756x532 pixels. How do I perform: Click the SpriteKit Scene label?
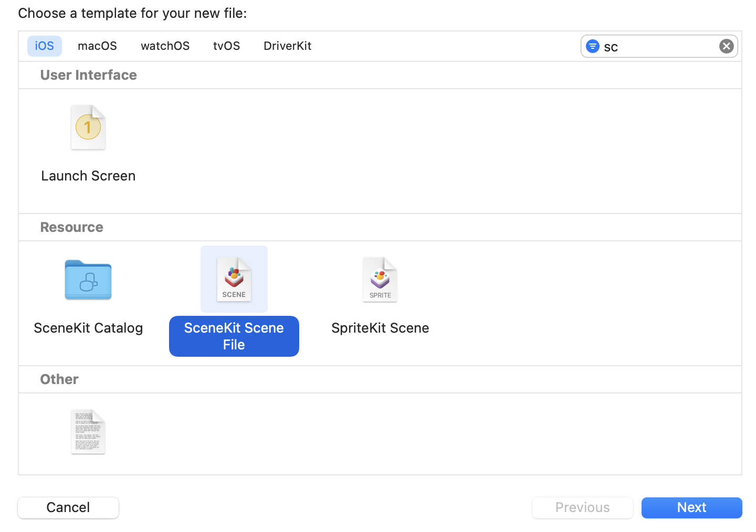coord(380,328)
